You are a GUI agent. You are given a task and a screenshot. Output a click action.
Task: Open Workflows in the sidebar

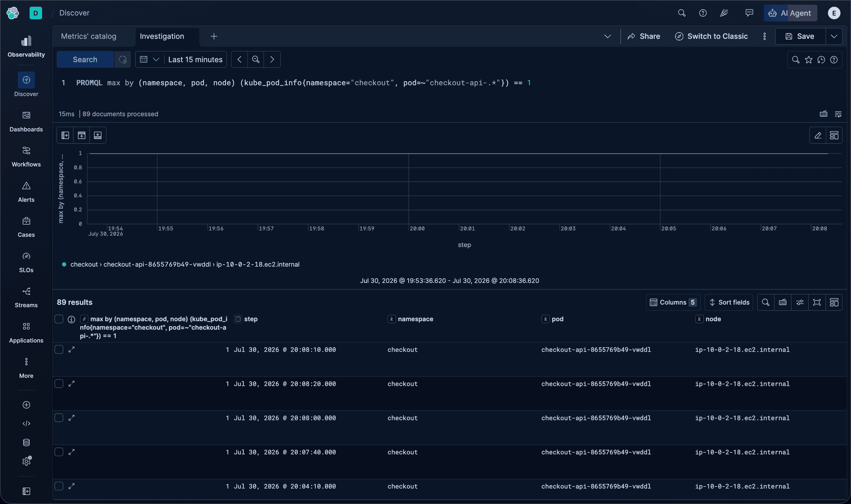point(26,156)
